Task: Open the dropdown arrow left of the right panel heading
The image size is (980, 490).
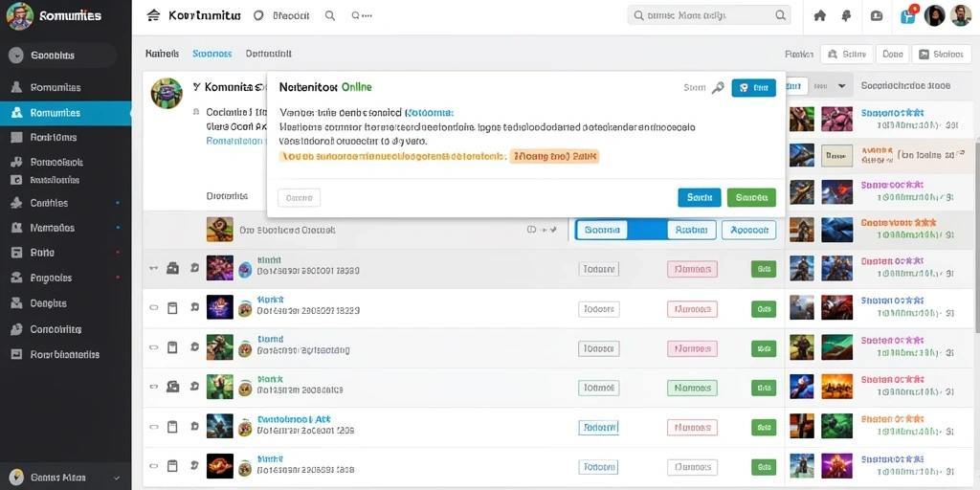Action: coord(841,86)
